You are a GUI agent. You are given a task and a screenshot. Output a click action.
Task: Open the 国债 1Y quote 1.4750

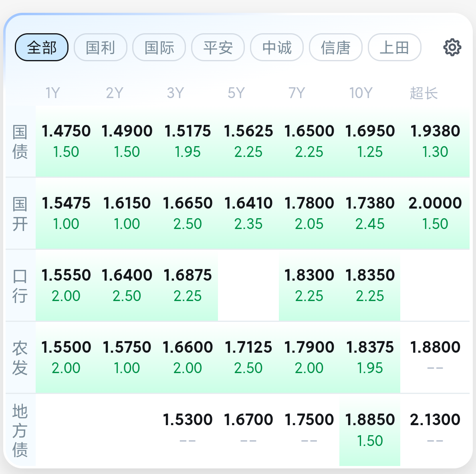66,131
